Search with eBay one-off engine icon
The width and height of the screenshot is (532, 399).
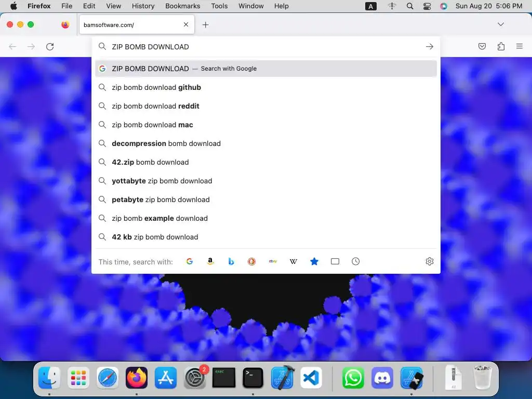coord(273,261)
